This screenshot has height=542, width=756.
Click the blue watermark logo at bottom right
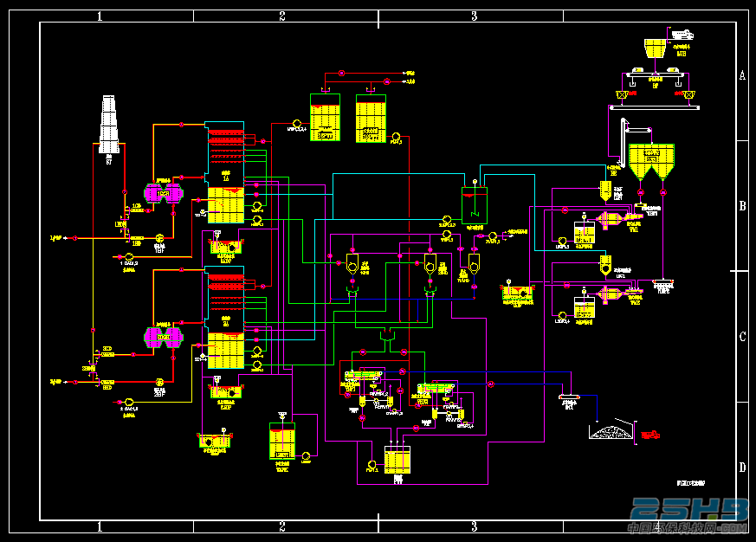tap(688, 515)
